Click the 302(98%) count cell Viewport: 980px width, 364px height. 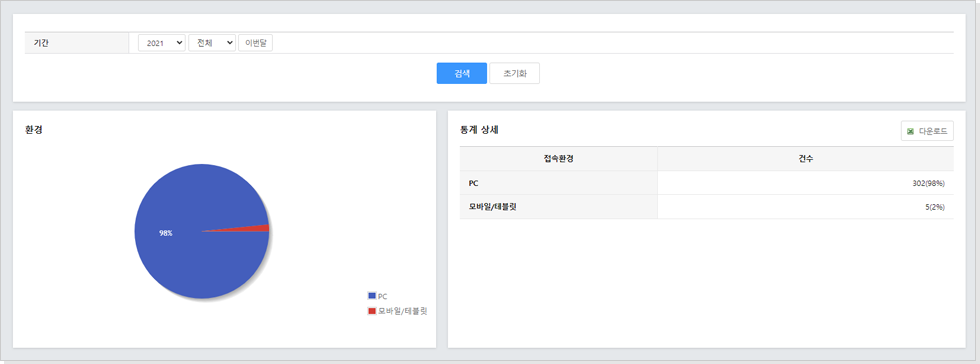(x=928, y=183)
